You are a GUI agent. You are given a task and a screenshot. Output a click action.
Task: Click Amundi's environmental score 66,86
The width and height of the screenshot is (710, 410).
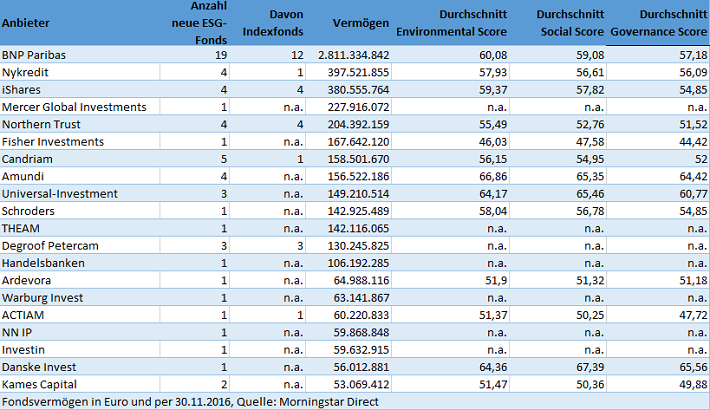pos(484,174)
